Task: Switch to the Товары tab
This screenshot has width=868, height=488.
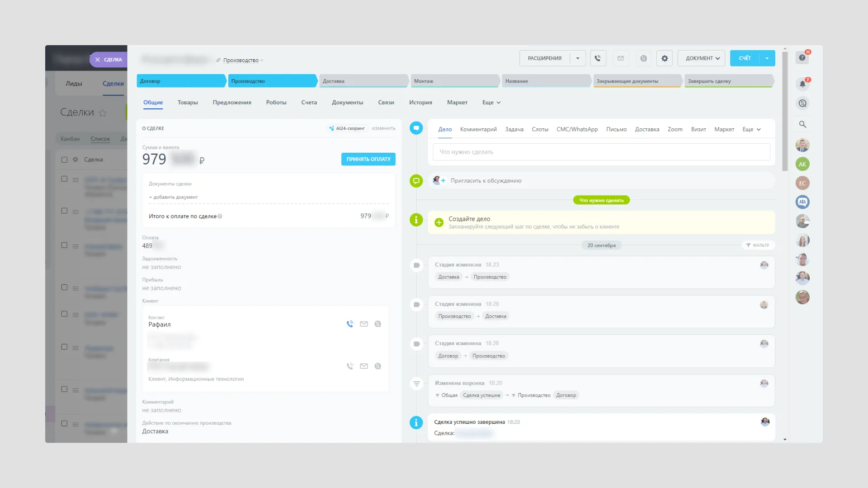Action: [x=188, y=103]
